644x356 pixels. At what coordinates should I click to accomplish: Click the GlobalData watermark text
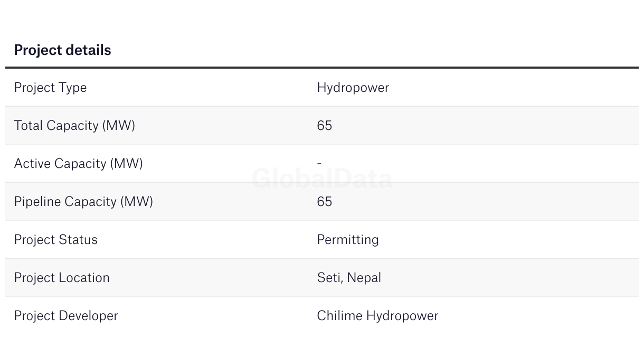point(322,179)
